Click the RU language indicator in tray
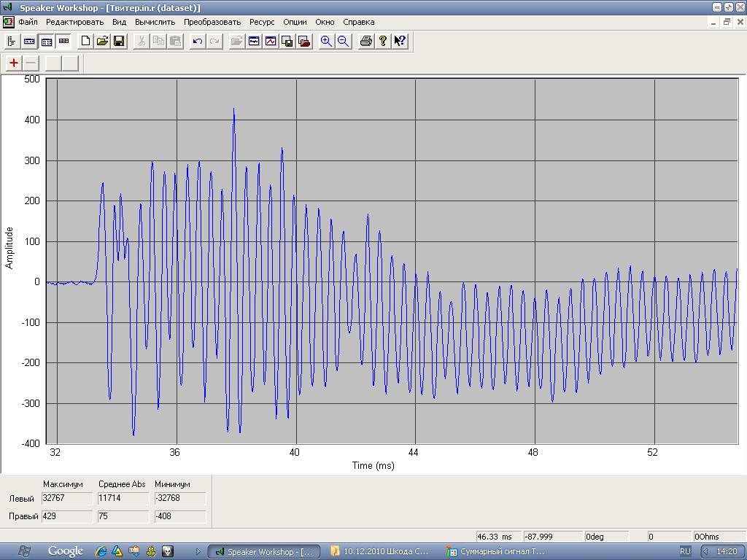This screenshot has height=560, width=747. [686, 551]
